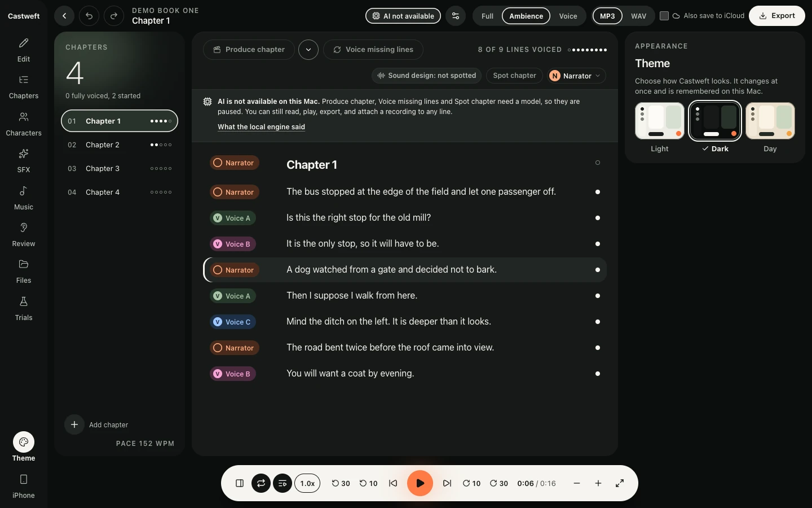The image size is (812, 508).
Task: Skip to the previous line
Action: (393, 483)
